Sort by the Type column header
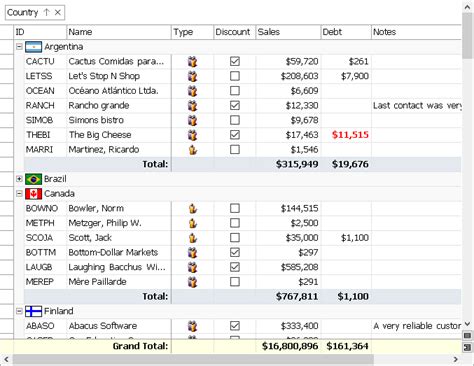 point(192,32)
